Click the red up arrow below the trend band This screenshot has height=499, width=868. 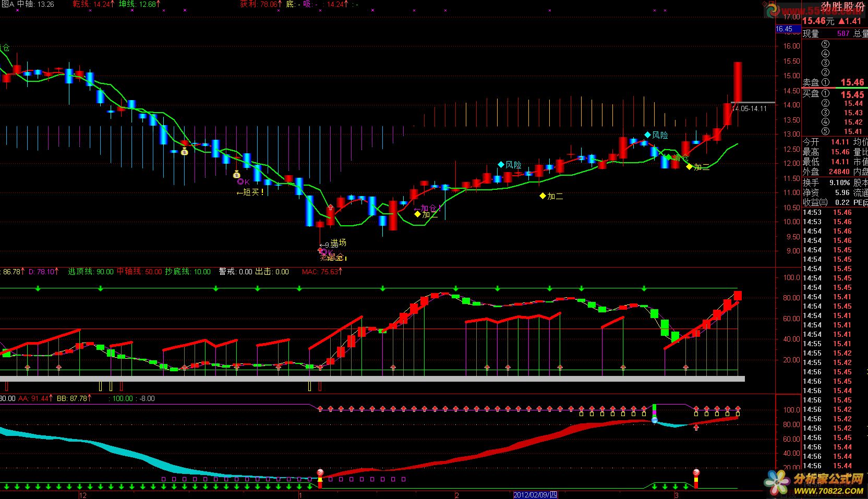[696, 428]
